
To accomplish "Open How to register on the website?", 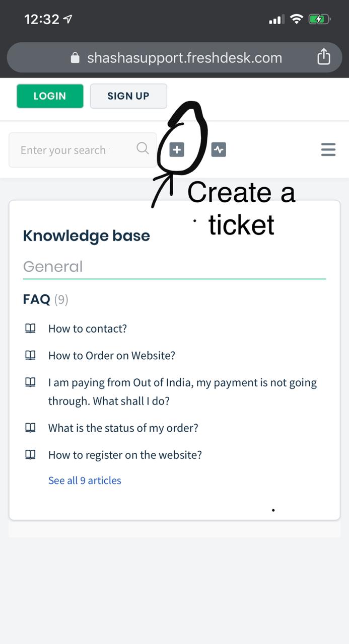I will (x=125, y=455).
